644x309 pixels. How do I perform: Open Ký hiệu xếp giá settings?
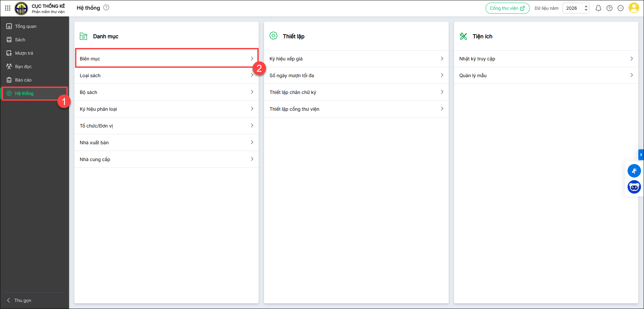point(356,59)
